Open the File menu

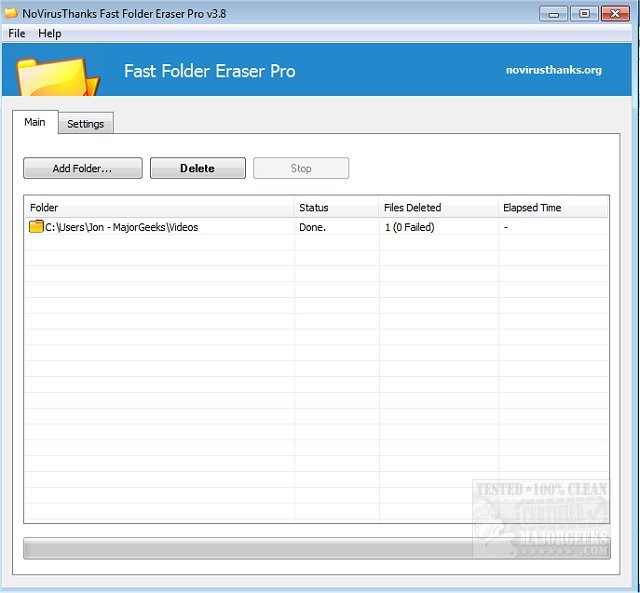(x=17, y=33)
